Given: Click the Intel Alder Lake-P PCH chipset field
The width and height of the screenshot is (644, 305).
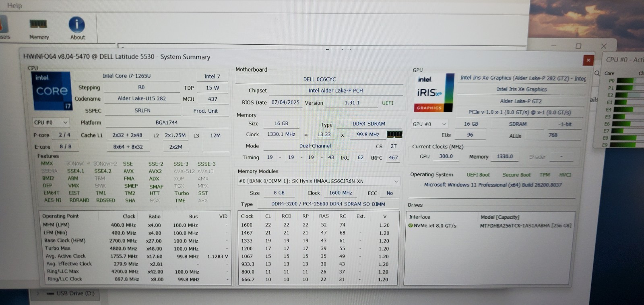Looking at the screenshot, I should (x=336, y=91).
